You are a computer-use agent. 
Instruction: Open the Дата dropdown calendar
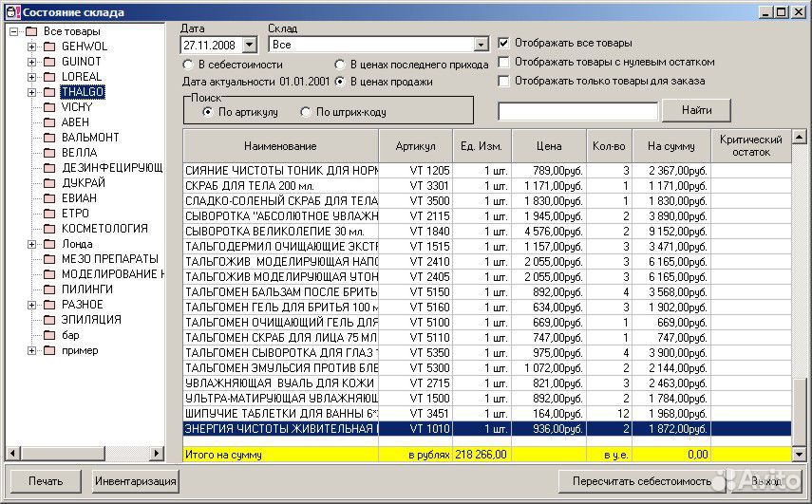(249, 45)
